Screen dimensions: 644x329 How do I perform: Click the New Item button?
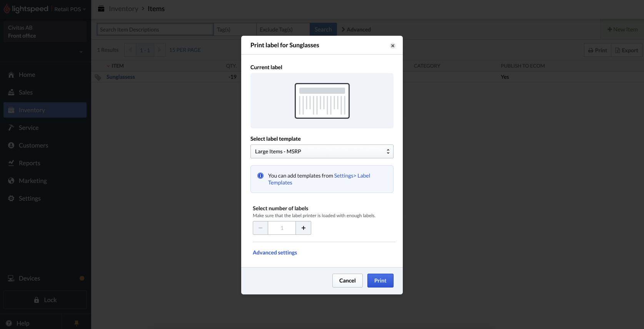pyautogui.click(x=622, y=30)
